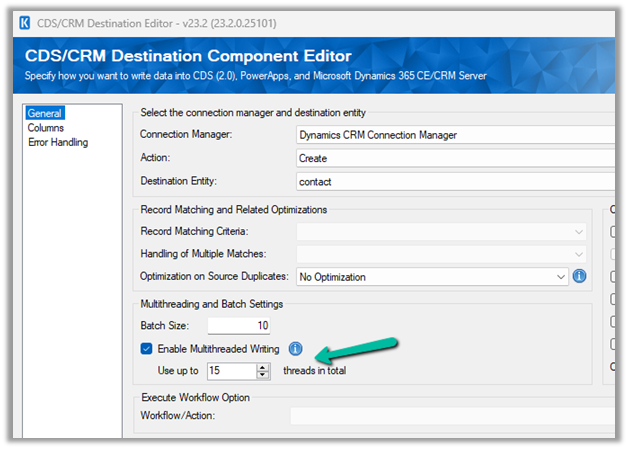The image size is (628, 449).
Task: Expand the Handling of Multiple Matches dropdown
Action: (440, 254)
